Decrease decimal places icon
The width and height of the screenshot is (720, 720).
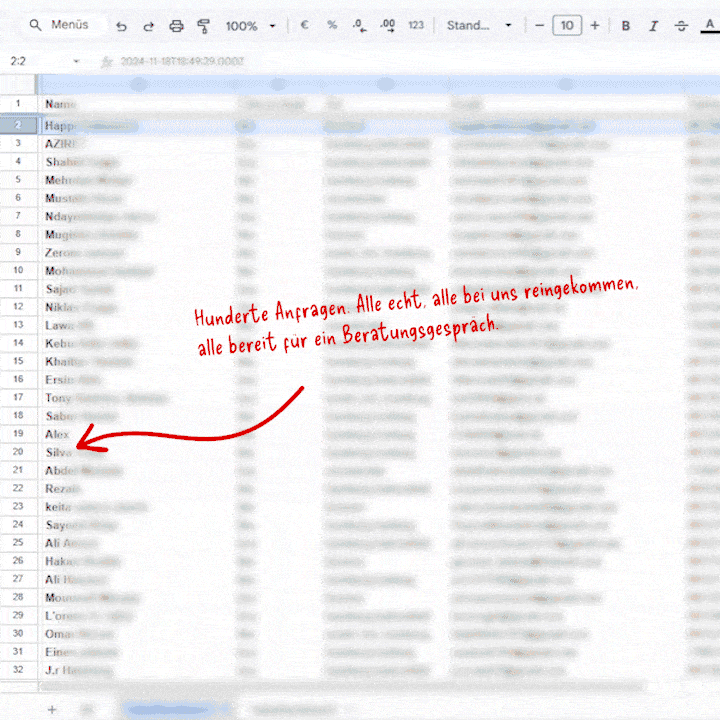tap(360, 25)
